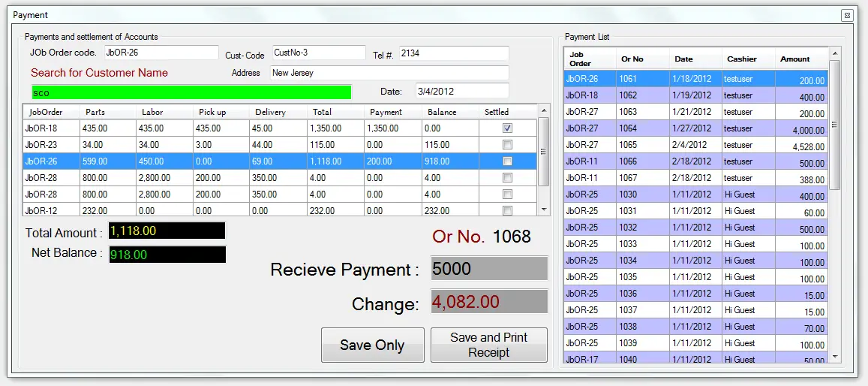Sort by JobOrder column header

(x=51, y=112)
